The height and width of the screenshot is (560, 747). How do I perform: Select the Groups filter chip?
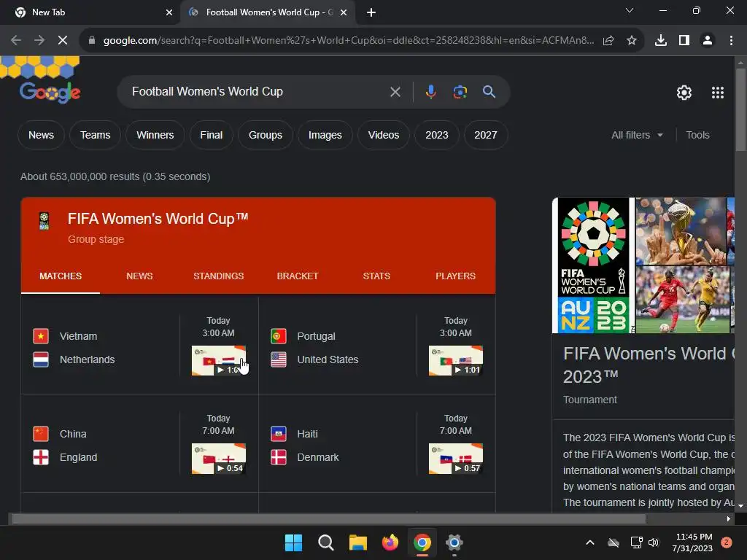coord(266,135)
